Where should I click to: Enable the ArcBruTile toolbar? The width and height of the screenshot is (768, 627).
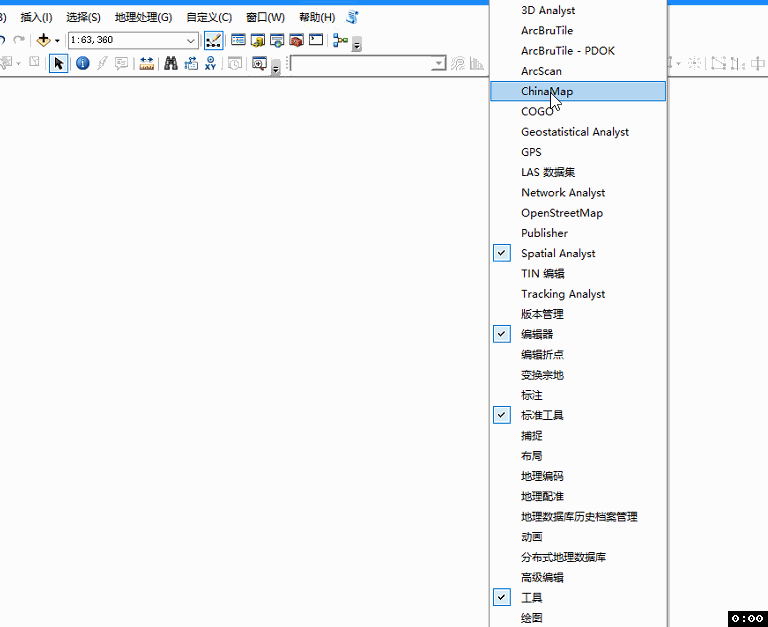click(578, 30)
